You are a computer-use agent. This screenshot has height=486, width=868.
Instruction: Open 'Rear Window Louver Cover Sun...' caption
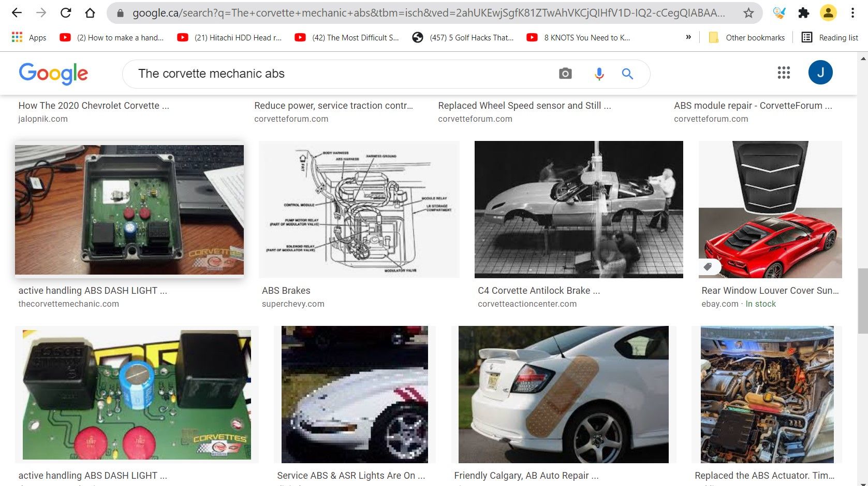click(770, 291)
